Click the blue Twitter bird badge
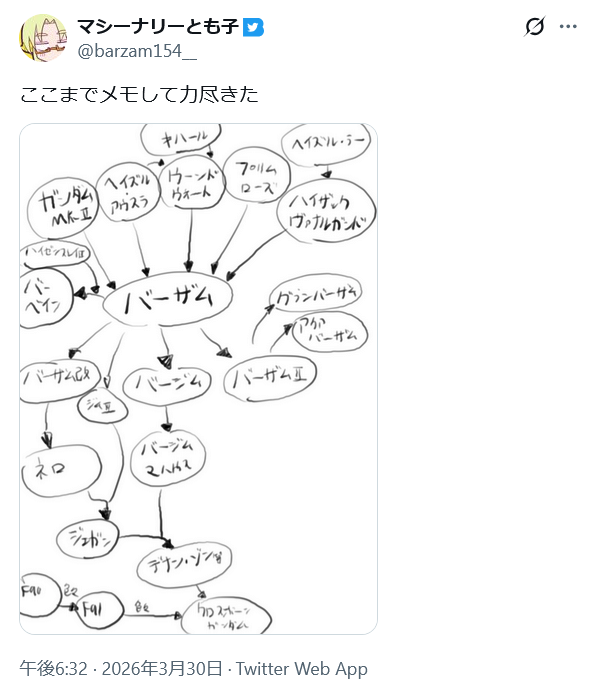598x691 pixels. [253, 27]
